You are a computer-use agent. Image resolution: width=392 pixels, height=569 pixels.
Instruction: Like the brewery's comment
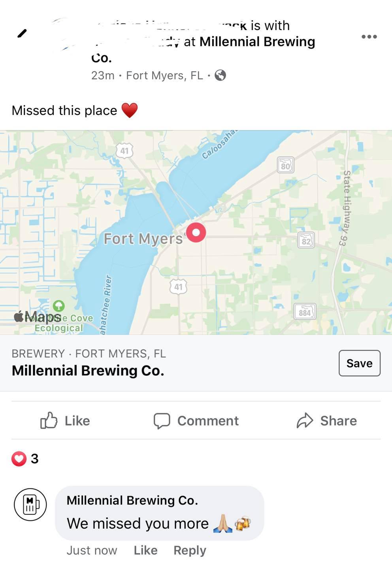click(145, 550)
